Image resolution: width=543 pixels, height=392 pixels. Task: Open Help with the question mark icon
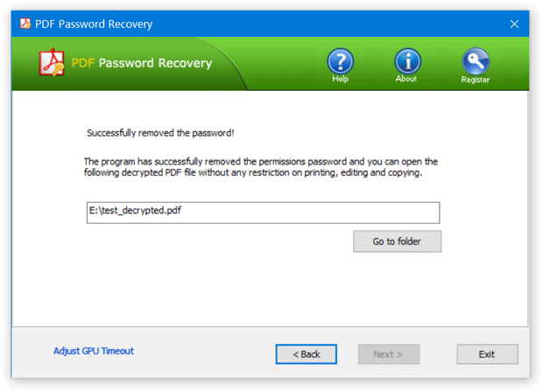[340, 60]
